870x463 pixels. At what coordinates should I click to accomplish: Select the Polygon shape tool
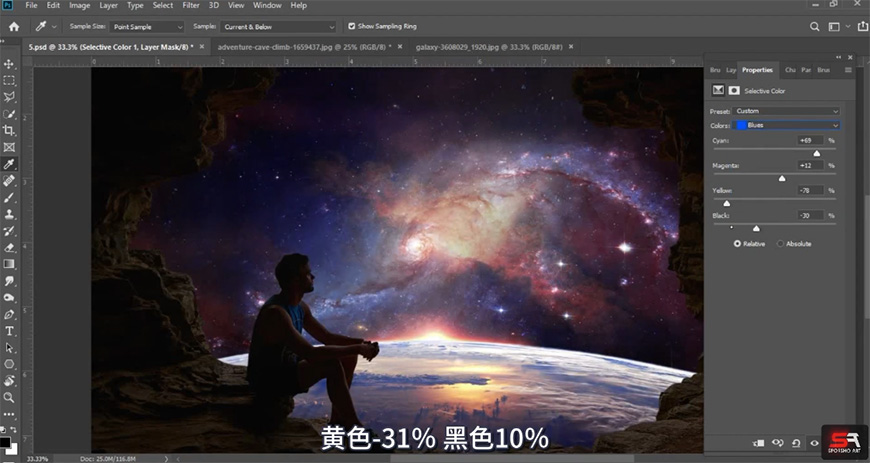(9, 364)
